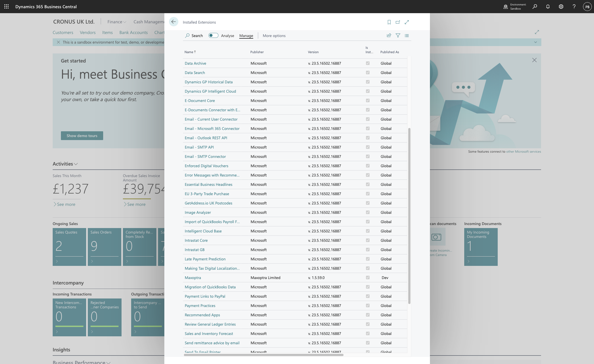The width and height of the screenshot is (594, 364).
Task: Open other Microsoft services link
Action: [523, 152]
